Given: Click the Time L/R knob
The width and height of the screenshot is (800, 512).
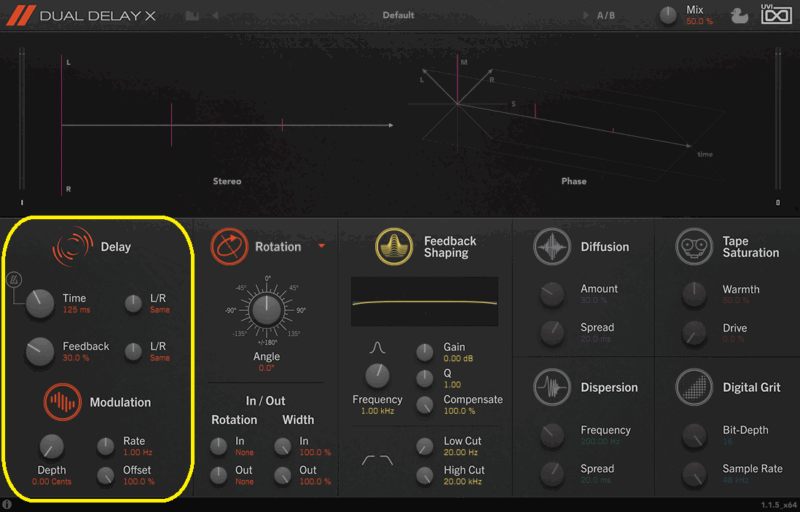Looking at the screenshot, I should 133,303.
